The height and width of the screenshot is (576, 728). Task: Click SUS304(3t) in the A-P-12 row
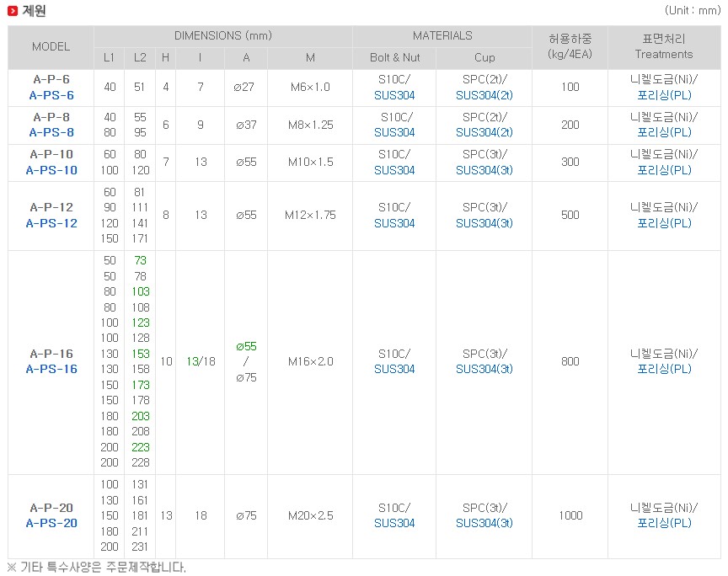(x=484, y=223)
